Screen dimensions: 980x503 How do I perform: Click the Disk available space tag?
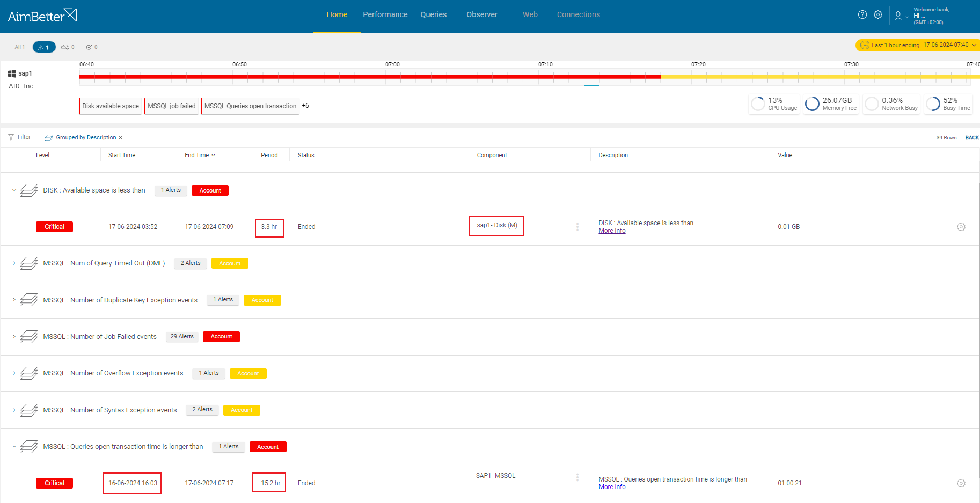[x=111, y=106]
